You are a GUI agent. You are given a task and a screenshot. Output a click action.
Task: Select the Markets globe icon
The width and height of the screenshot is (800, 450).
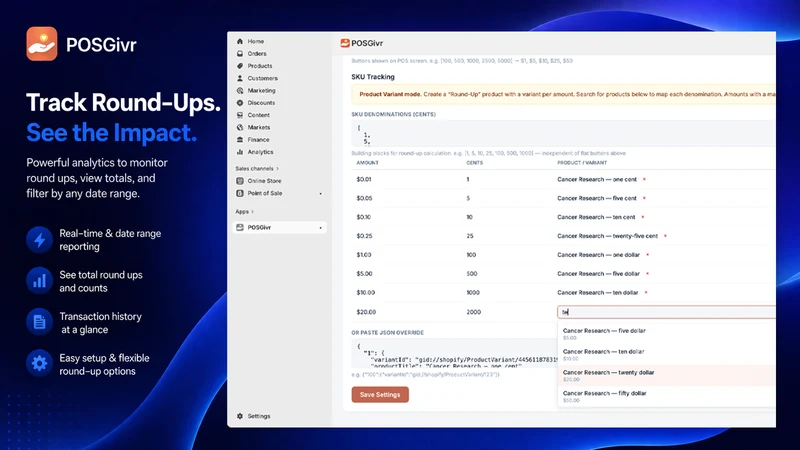coord(240,127)
